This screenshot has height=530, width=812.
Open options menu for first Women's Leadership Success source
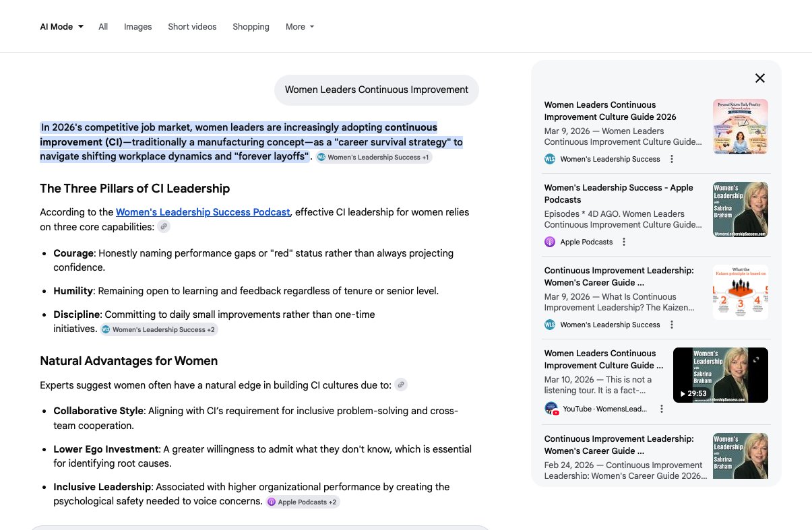(x=672, y=159)
